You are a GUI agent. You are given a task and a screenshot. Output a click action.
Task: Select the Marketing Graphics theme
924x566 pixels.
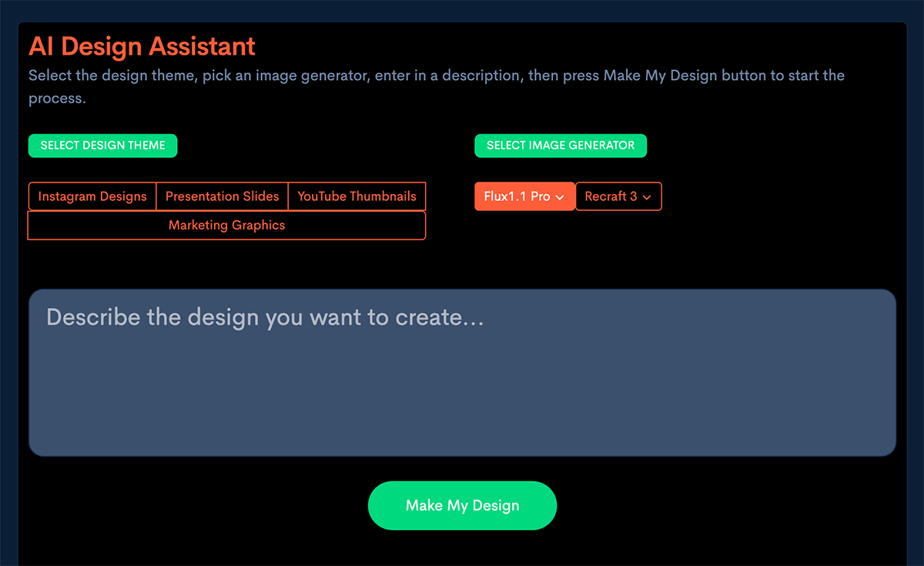226,226
